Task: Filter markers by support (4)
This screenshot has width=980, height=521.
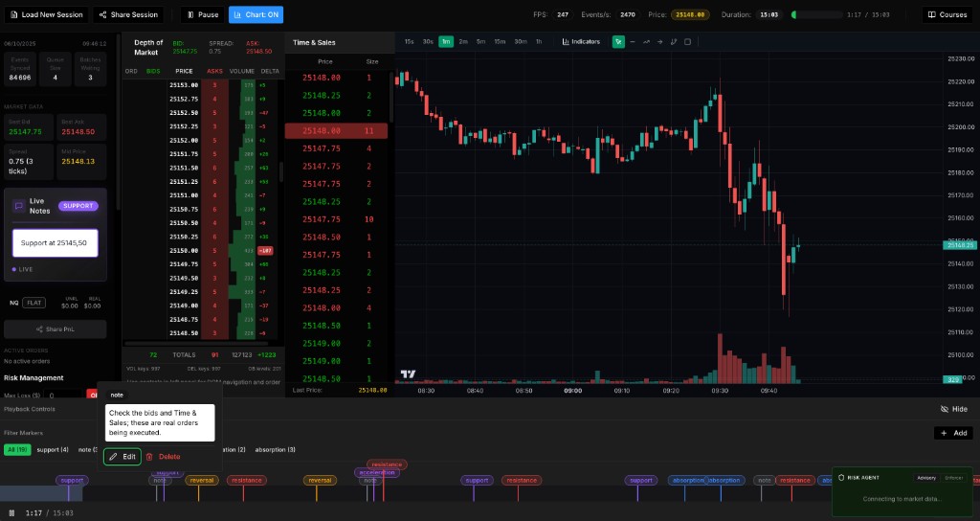Action: coord(53,450)
